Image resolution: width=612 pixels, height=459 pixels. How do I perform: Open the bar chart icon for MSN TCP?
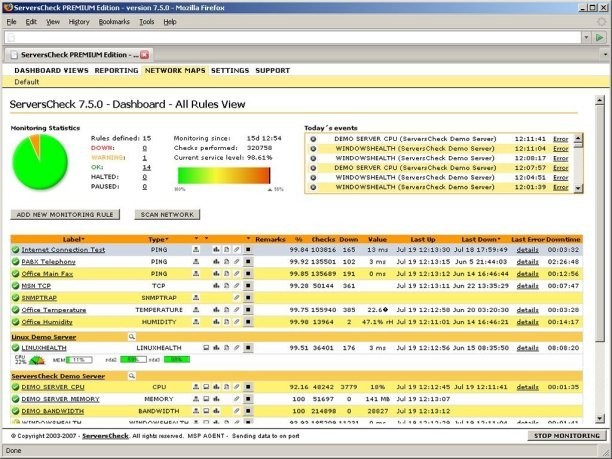[216, 286]
